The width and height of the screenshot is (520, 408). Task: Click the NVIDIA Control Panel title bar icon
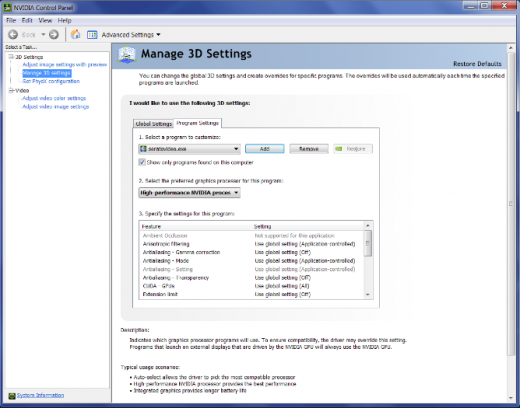7,7
